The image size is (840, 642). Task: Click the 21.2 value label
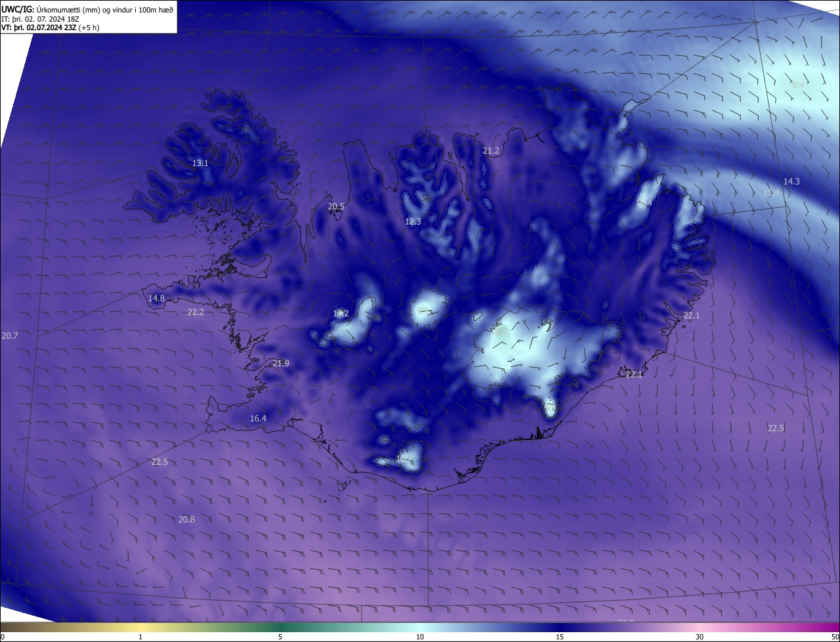pyautogui.click(x=491, y=150)
